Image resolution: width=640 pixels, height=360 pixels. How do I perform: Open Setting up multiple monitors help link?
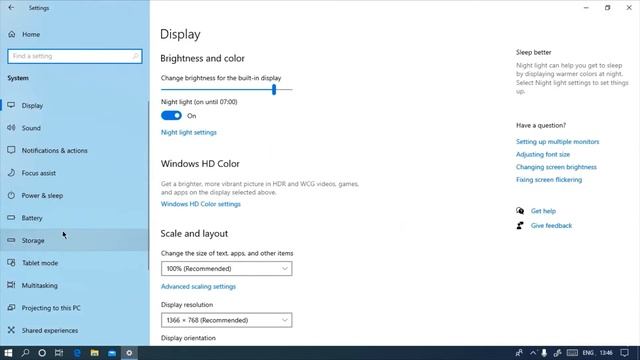point(557,142)
